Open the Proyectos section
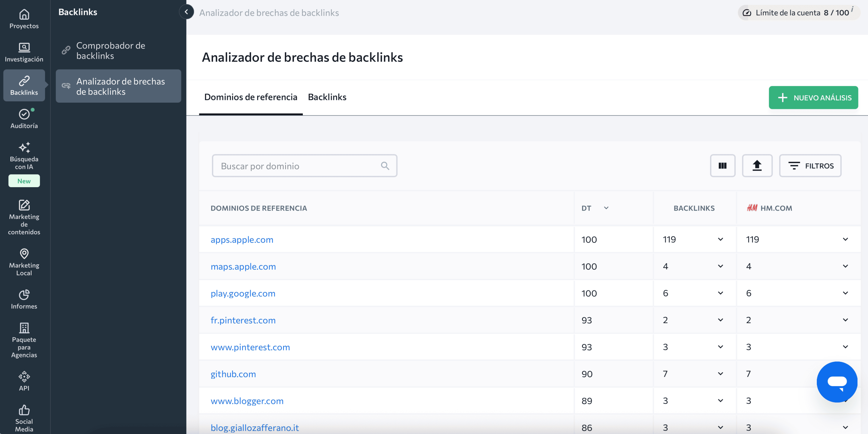The height and width of the screenshot is (434, 868). point(24,19)
